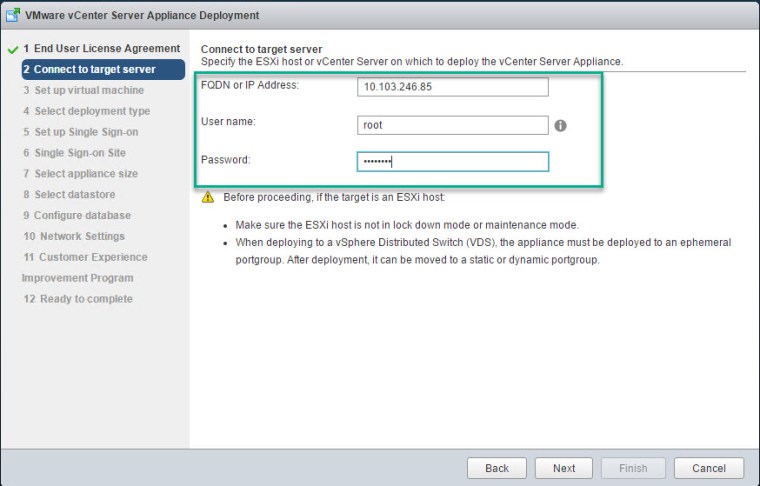Click the window title 'VMware vCenter Server Appliance Deployment'

click(142, 15)
